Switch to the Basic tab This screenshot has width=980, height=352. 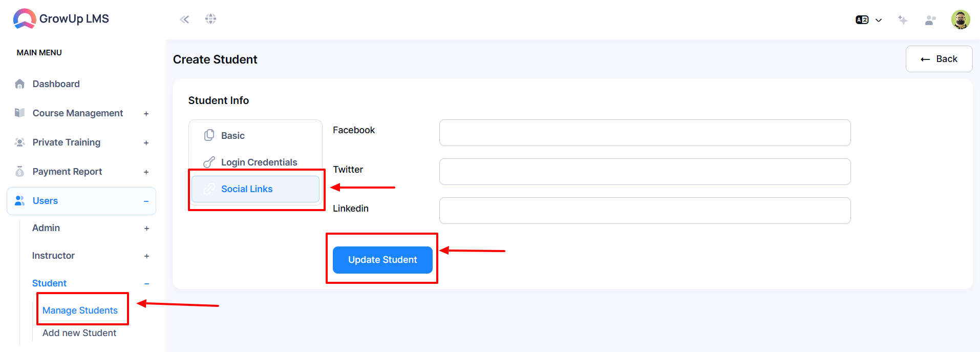point(255,136)
